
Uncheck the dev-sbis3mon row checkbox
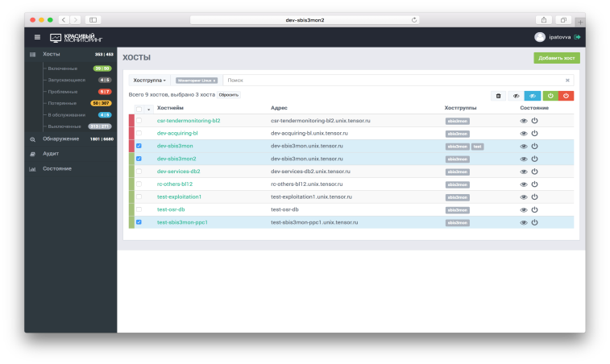[139, 146]
